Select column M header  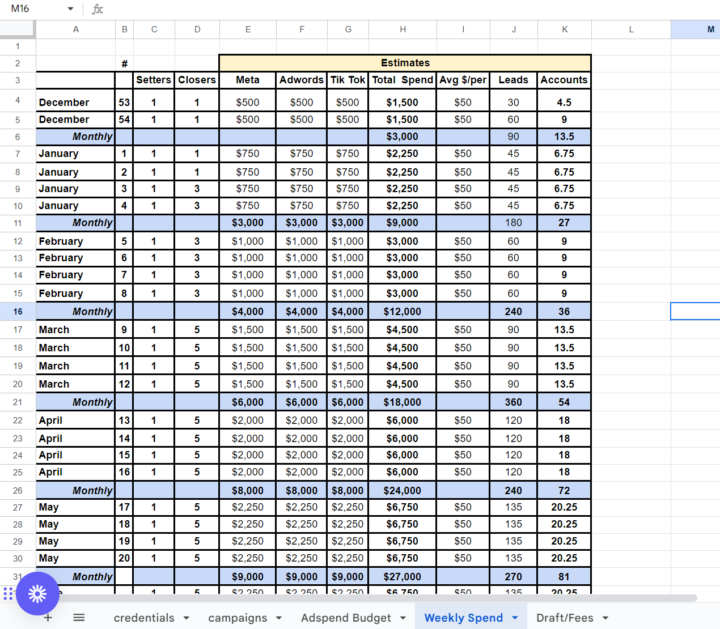[x=696, y=29]
